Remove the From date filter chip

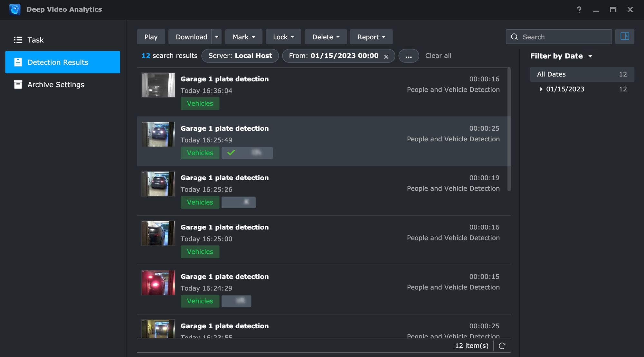click(386, 57)
